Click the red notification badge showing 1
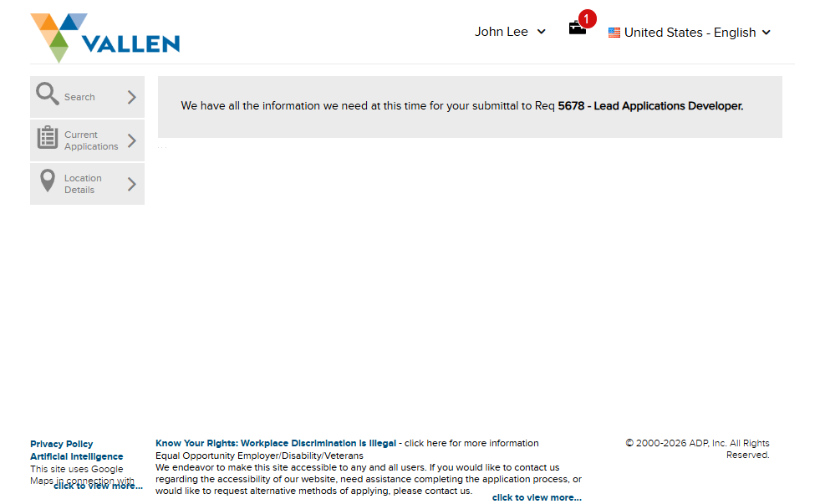 click(x=587, y=18)
